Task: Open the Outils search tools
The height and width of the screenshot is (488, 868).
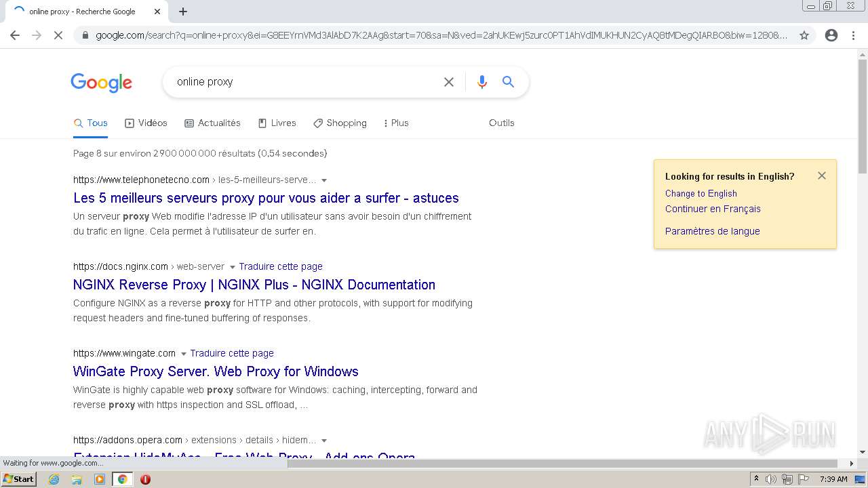Action: (x=502, y=123)
